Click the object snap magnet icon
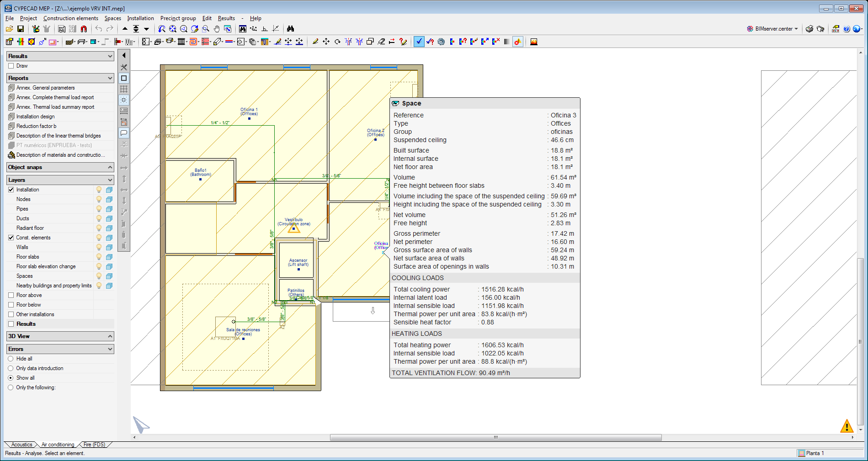 tap(84, 29)
